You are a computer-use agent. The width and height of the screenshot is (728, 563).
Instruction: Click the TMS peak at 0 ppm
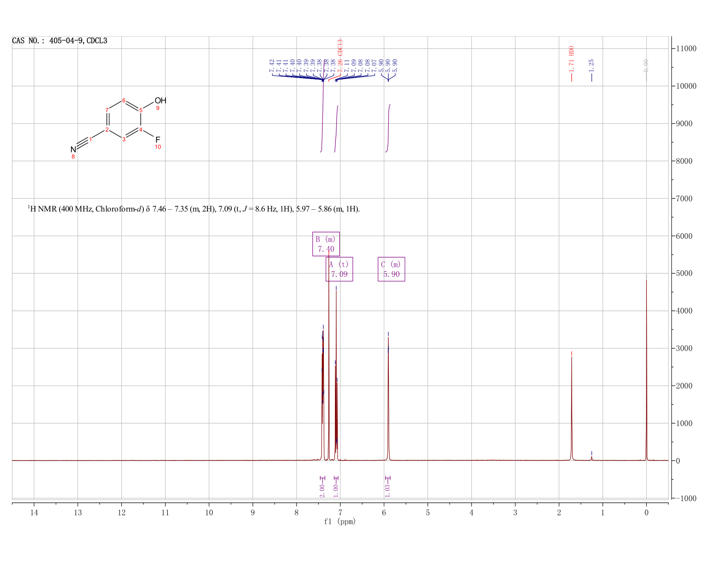coord(646,371)
